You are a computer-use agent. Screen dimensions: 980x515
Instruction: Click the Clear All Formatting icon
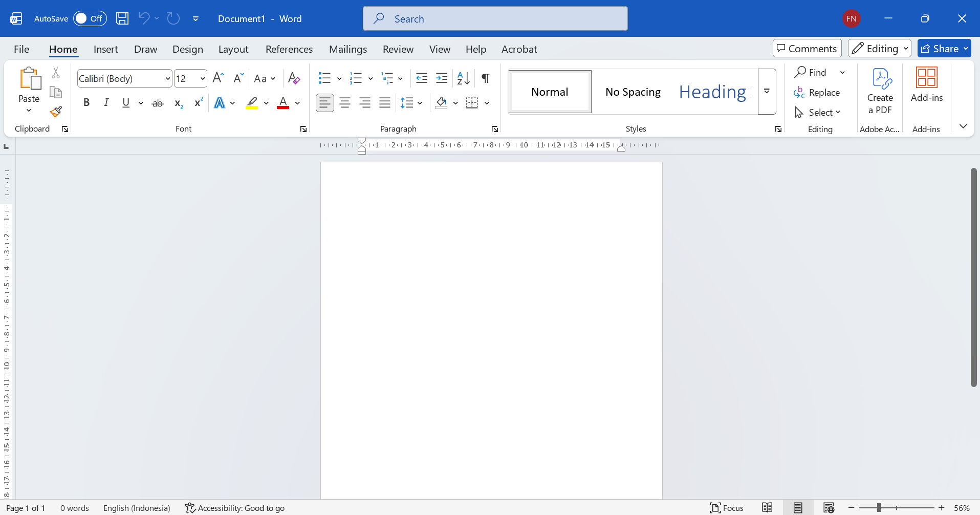click(x=294, y=78)
